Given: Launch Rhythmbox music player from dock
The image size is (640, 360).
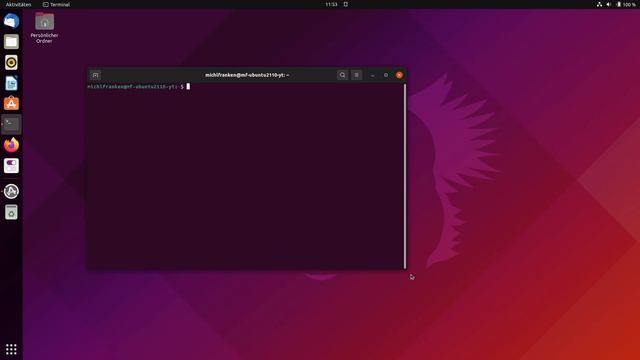Looking at the screenshot, I should coord(11,62).
